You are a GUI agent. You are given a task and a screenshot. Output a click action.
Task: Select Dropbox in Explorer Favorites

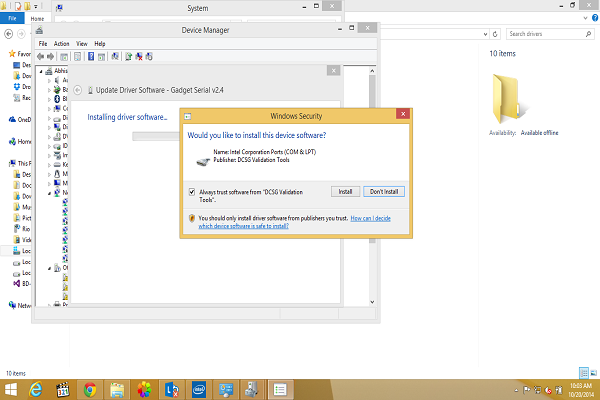(22, 87)
